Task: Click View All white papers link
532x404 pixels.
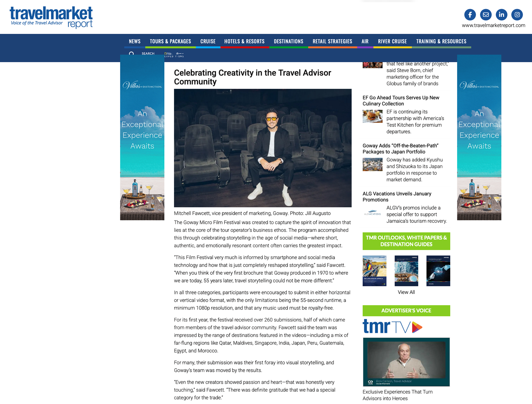Action: [x=406, y=292]
